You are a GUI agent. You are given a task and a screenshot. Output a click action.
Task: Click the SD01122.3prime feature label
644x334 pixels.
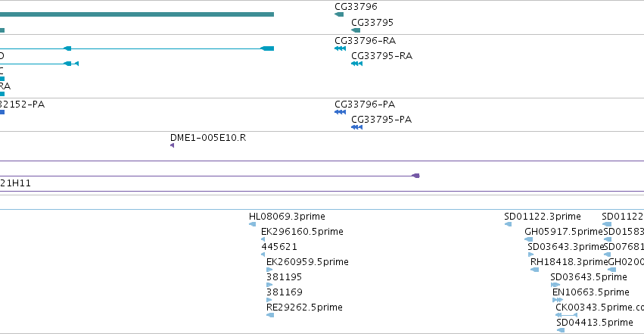click(x=543, y=217)
